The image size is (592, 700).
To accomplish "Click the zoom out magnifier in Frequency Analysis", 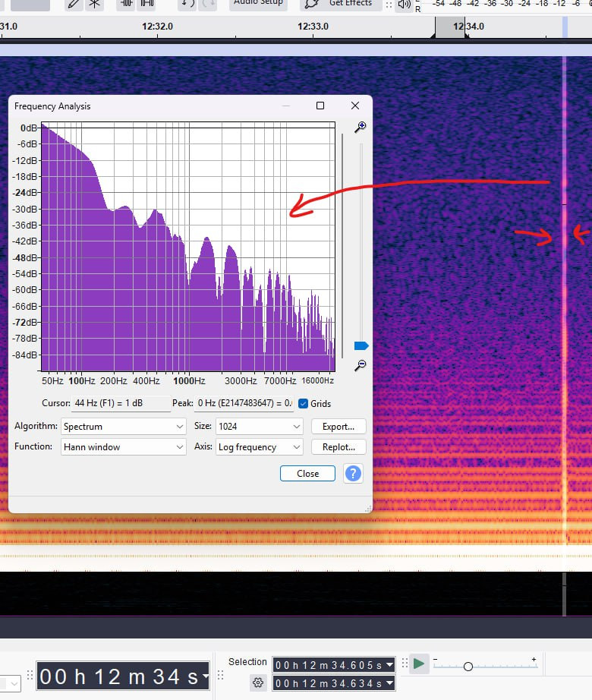I will pos(360,365).
